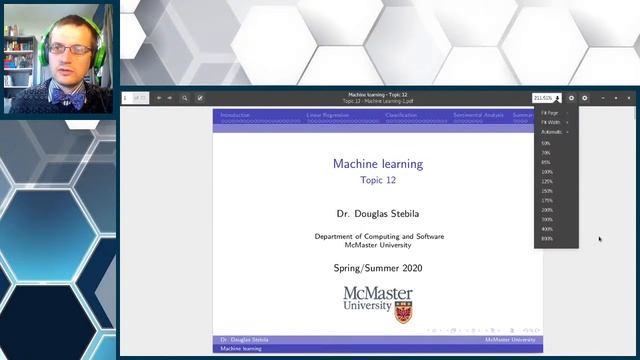The height and width of the screenshot is (360, 640).
Task: Open the view options gear menu
Action: coord(585,98)
